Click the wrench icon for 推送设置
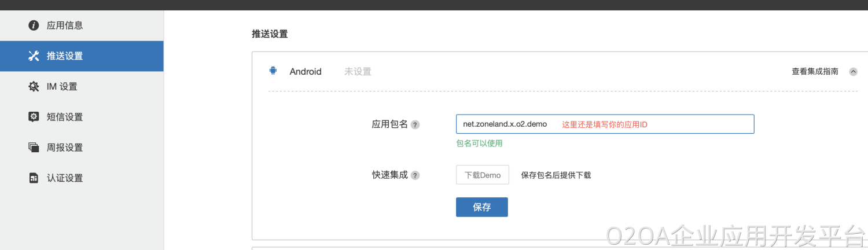Viewport: 868px width, 250px height. point(34,56)
